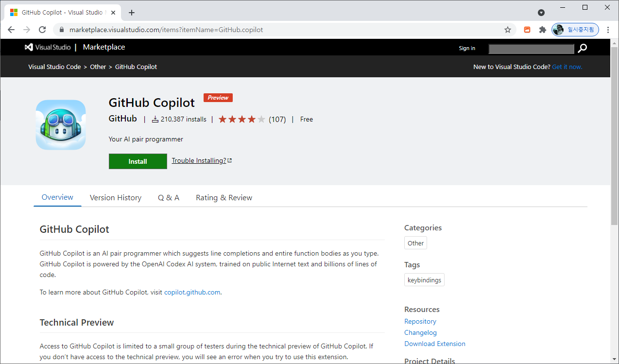The width and height of the screenshot is (619, 364).
Task: Open a new tab with plus button
Action: [132, 13]
